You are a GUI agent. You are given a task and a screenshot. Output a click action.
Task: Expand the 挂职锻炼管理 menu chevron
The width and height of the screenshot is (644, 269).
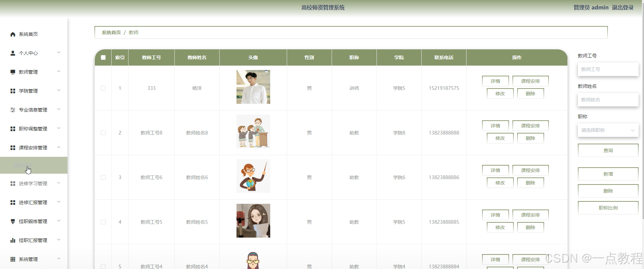[59, 221]
